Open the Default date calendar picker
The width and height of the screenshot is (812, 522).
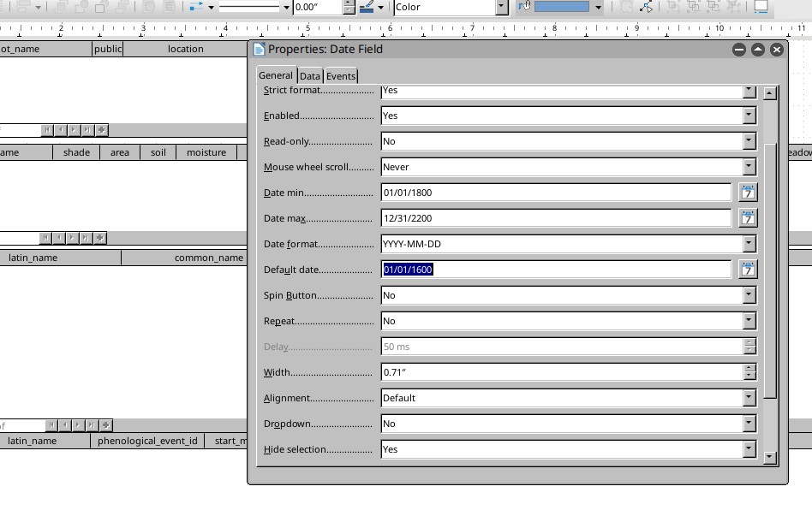[747, 270]
